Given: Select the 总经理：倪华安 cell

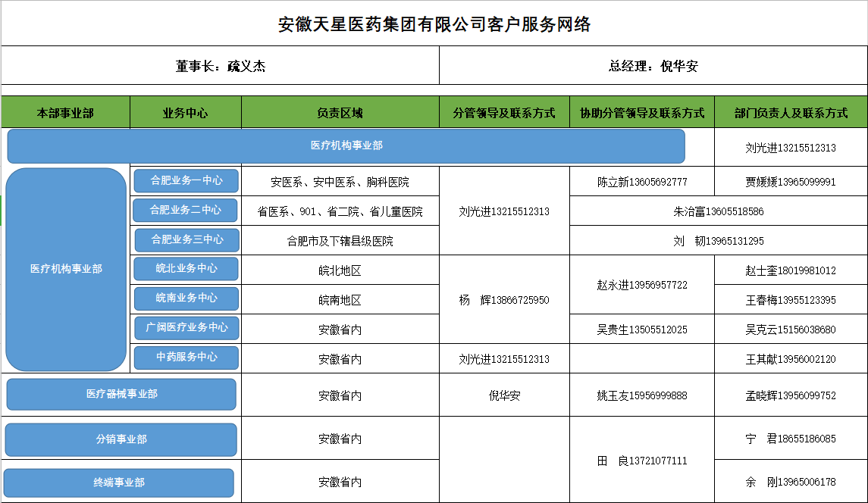Looking at the screenshot, I should pos(653,66).
